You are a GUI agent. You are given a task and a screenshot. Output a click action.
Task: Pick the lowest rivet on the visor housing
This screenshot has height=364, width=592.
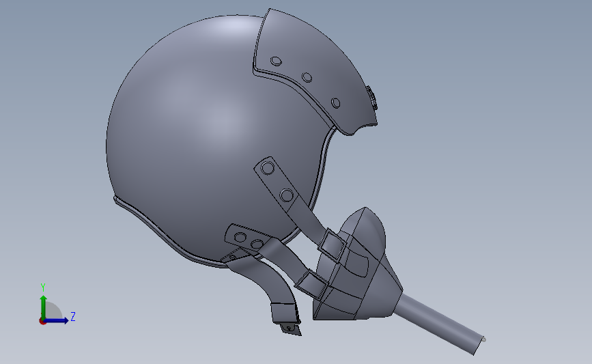tap(336, 102)
